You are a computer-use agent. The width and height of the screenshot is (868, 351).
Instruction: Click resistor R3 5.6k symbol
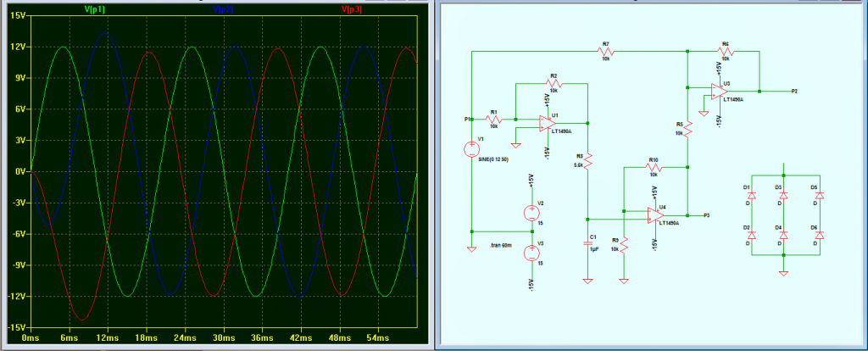click(588, 160)
